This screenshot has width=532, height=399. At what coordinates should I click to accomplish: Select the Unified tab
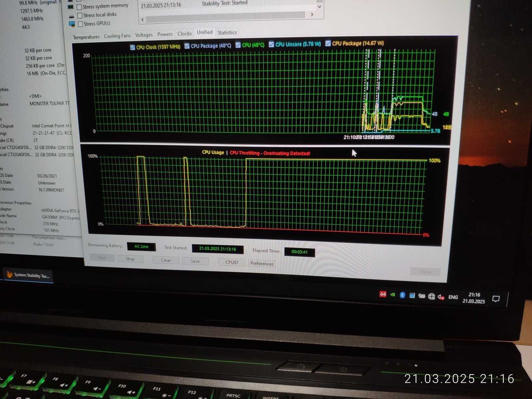[204, 32]
